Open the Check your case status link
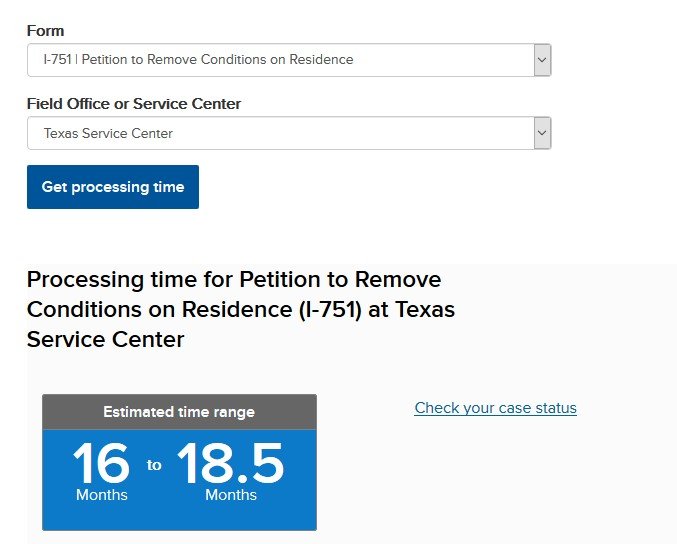The height and width of the screenshot is (544, 677). point(495,408)
